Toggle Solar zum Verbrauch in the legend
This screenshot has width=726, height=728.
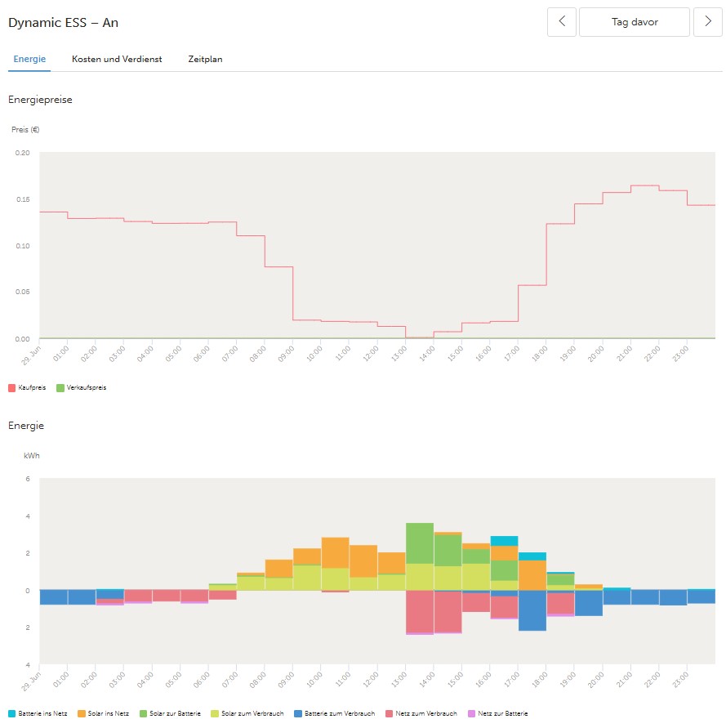tap(252, 713)
